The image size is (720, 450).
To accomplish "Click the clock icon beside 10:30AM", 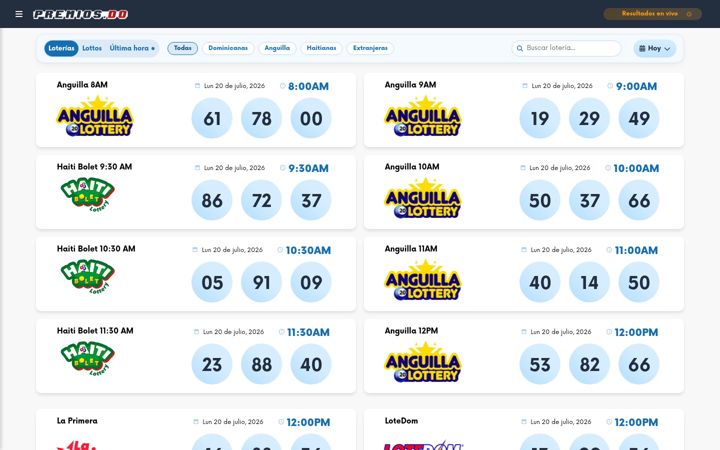I will [280, 250].
